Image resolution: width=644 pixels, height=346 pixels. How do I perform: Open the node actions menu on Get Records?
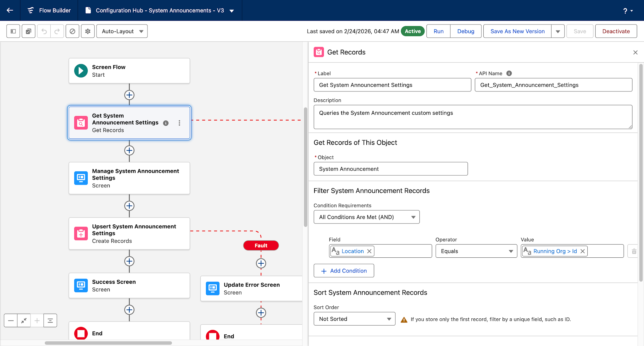(x=180, y=123)
